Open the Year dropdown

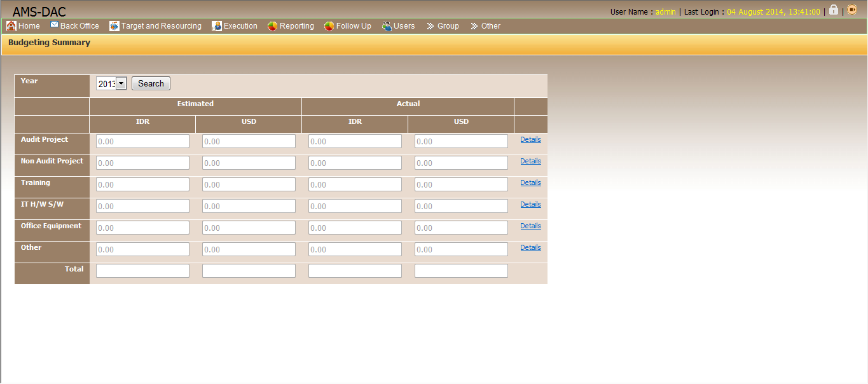[121, 83]
